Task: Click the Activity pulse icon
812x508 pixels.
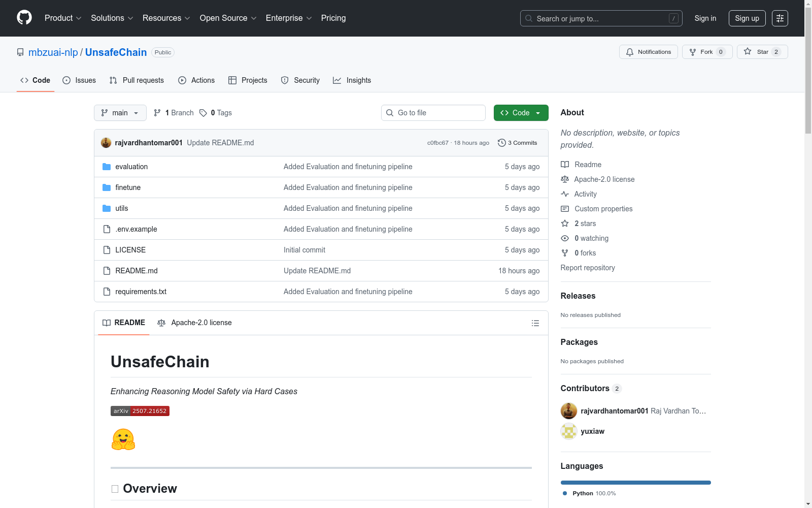Action: point(565,194)
